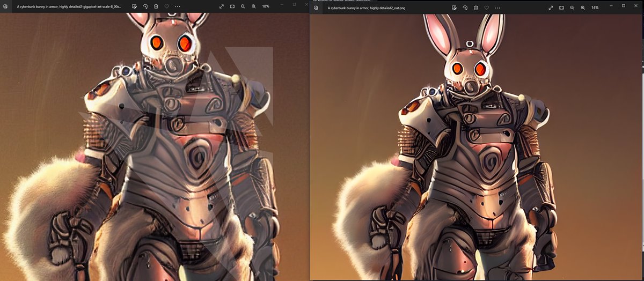Zoom in on left Photos window image
The width and height of the screenshot is (644, 281).
coord(254,6)
